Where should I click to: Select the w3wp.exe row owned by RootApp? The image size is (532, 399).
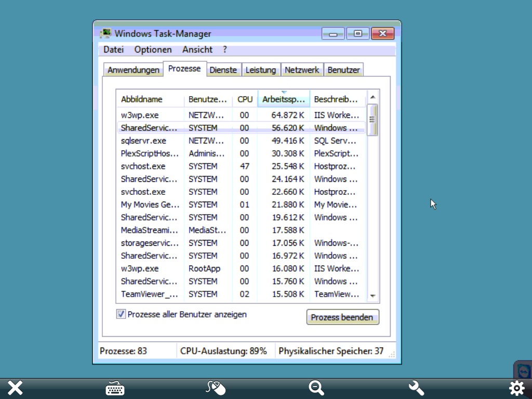tap(241, 269)
